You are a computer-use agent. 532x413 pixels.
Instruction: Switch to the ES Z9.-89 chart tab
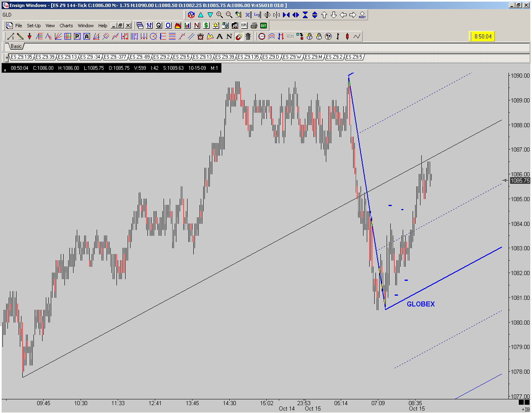[x=140, y=57]
